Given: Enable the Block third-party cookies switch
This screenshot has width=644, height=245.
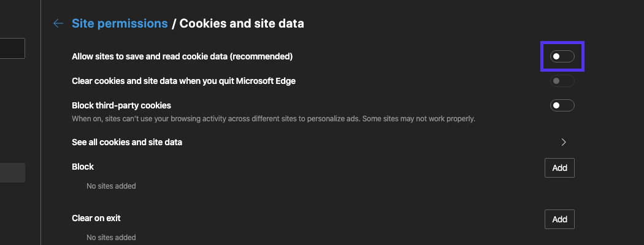Looking at the screenshot, I should click(x=562, y=105).
